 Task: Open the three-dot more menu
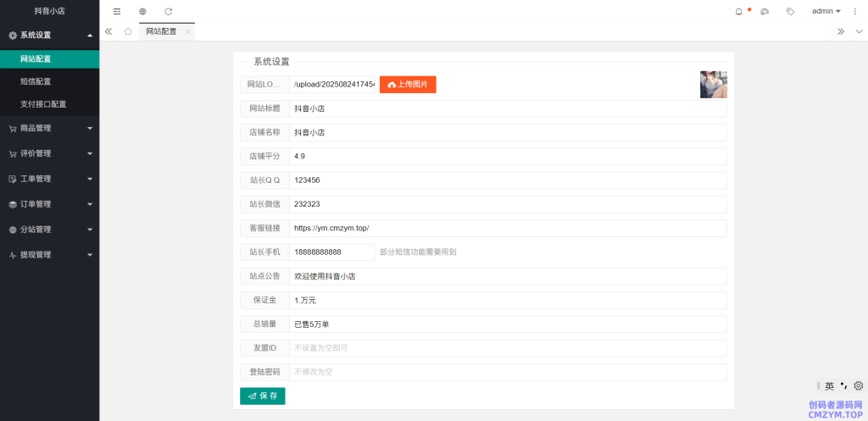tap(854, 11)
